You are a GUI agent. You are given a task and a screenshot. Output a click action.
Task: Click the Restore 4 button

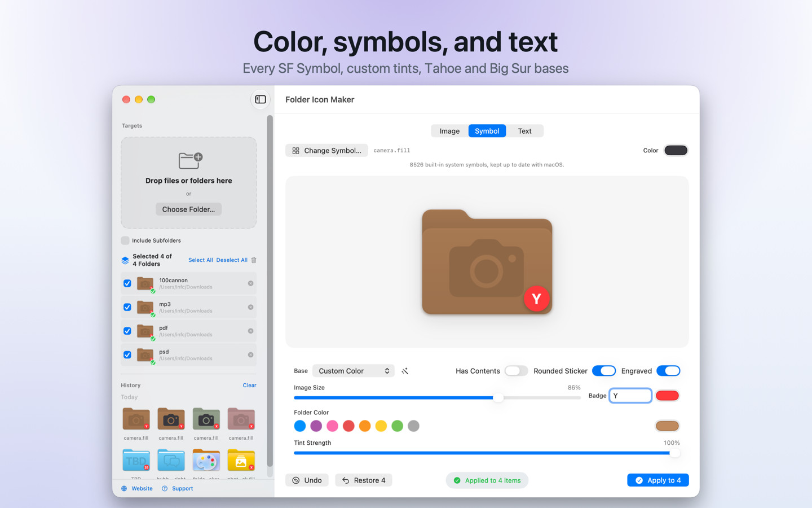click(x=364, y=480)
